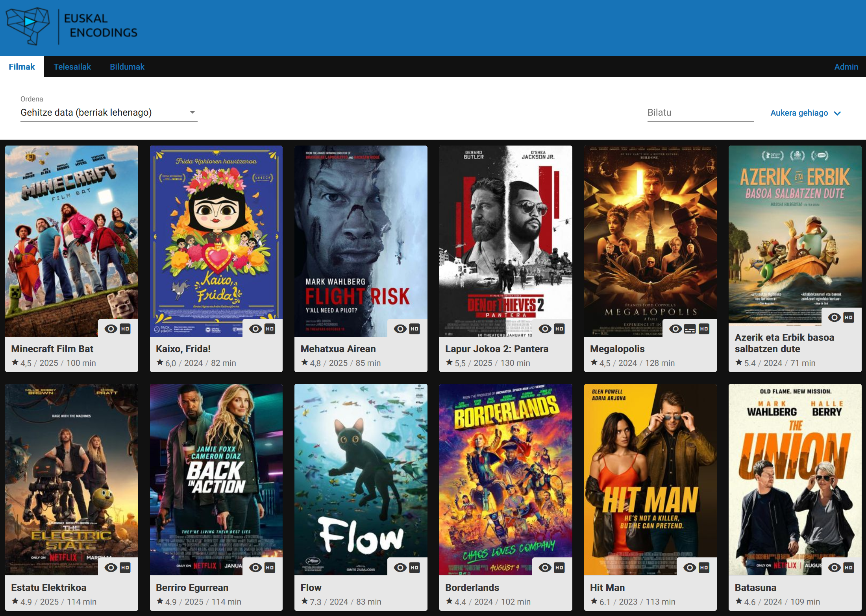Click the Kaixo Frida poster
This screenshot has width=866, height=616.
point(216,241)
